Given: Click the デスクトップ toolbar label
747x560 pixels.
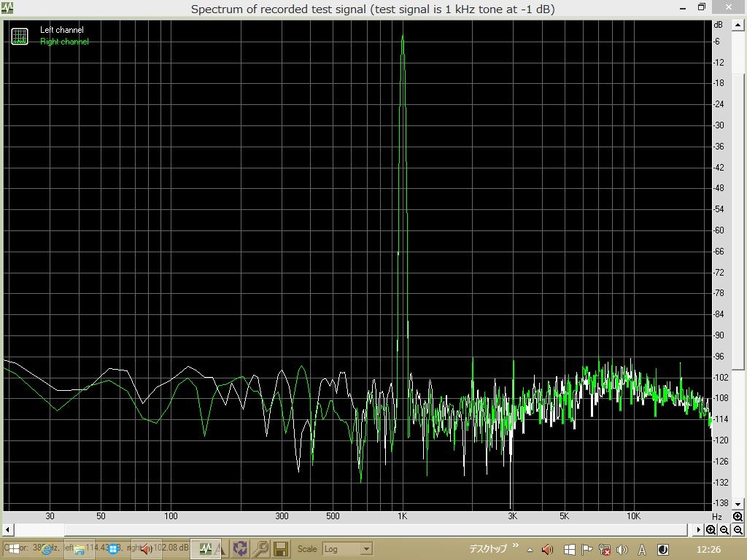Looking at the screenshot, I should pyautogui.click(x=488, y=549).
